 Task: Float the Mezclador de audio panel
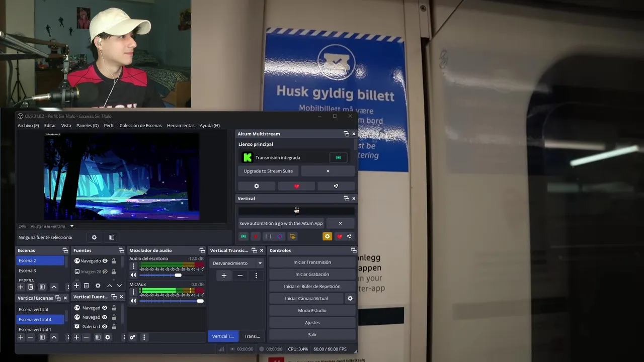(x=201, y=250)
